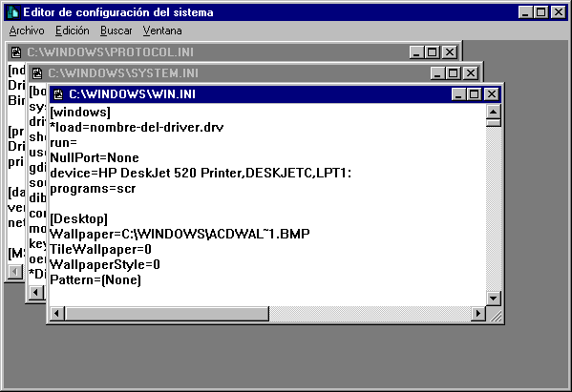
Task: Open the Buscar menu
Action: pyautogui.click(x=116, y=31)
